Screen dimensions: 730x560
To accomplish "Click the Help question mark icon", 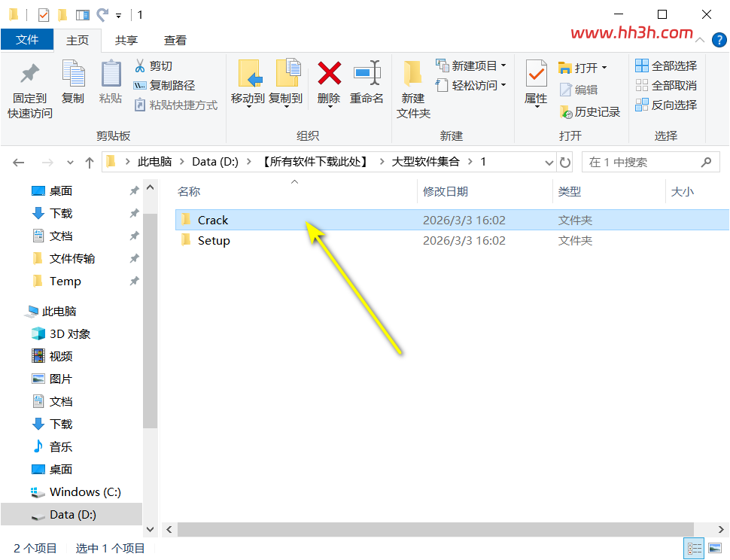I will (719, 40).
